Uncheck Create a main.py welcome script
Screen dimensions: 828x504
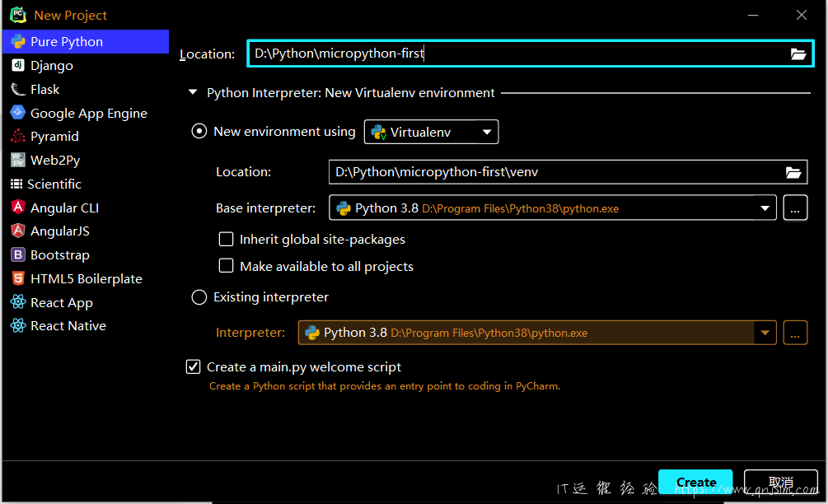pos(194,366)
